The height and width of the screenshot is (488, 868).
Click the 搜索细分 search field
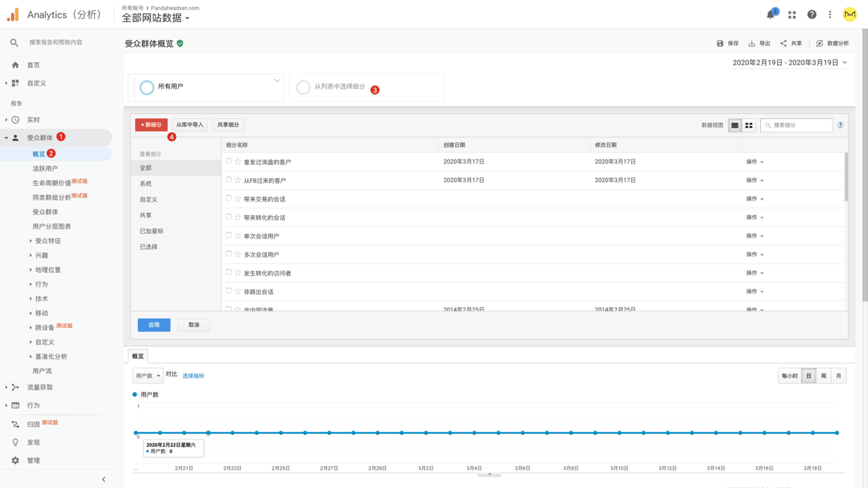pyautogui.click(x=799, y=125)
